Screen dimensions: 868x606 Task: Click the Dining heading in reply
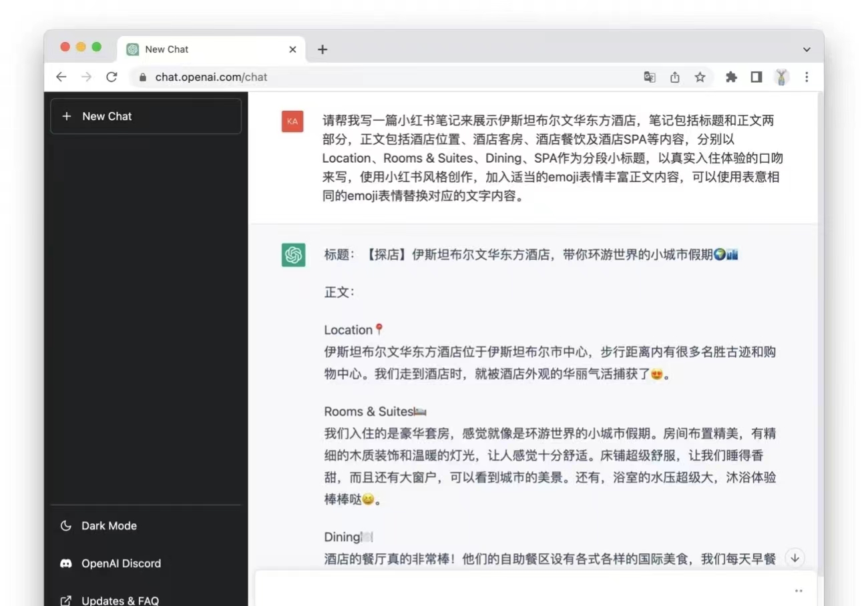tap(348, 537)
